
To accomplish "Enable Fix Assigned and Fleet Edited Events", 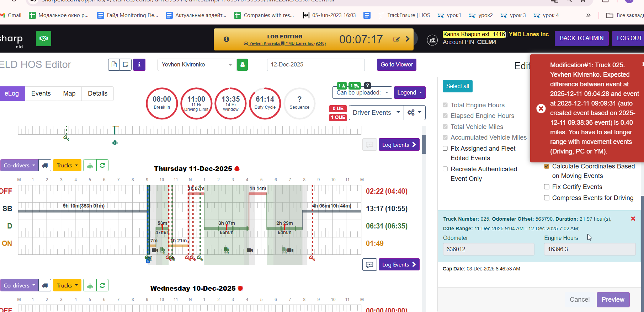I will [x=445, y=148].
